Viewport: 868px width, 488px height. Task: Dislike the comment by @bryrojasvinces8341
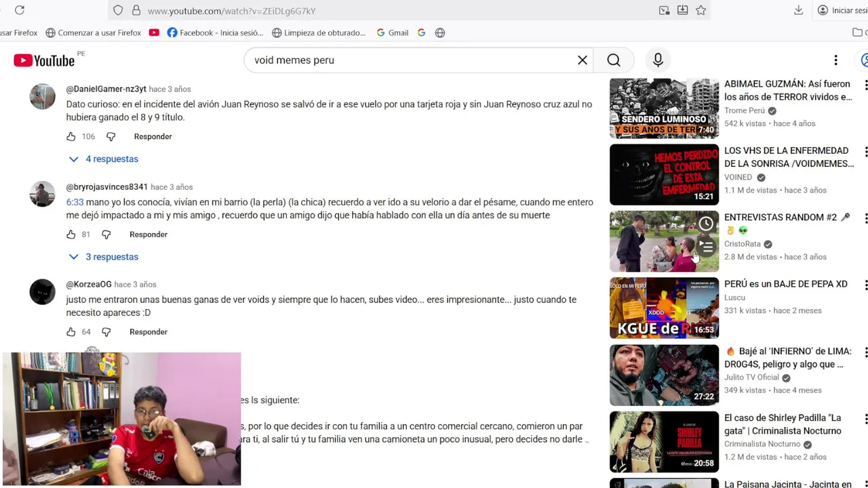106,235
